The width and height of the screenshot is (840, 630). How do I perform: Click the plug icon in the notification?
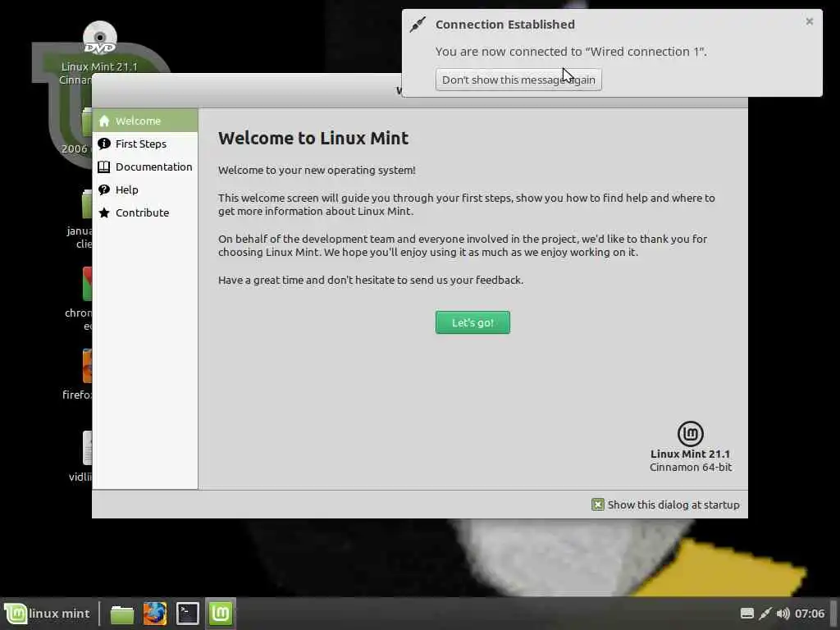tap(418, 25)
